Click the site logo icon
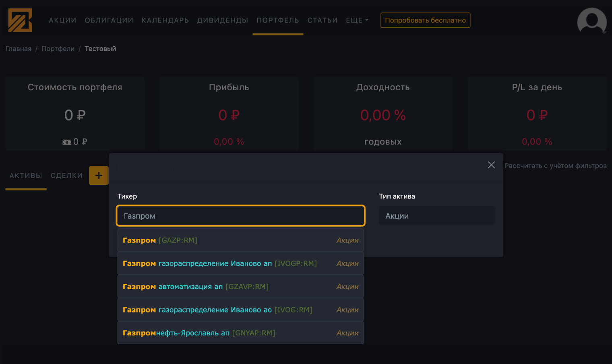Image resolution: width=612 pixels, height=364 pixels. pos(20,20)
